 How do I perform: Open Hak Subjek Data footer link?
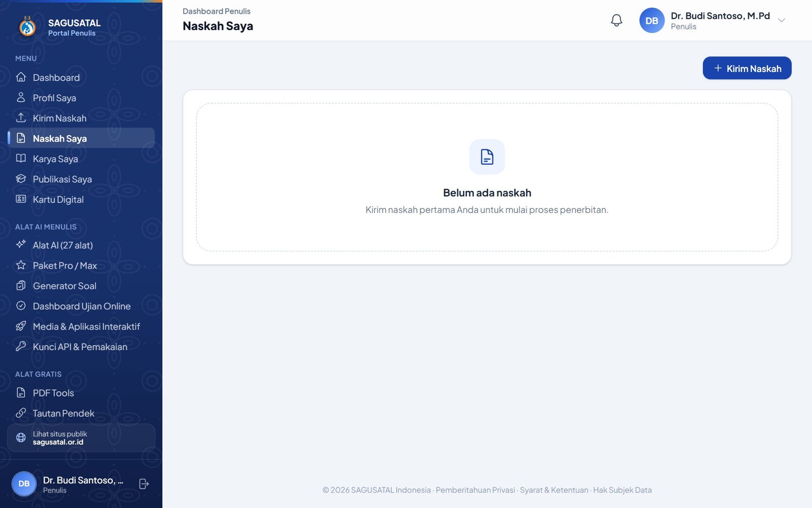(622, 490)
